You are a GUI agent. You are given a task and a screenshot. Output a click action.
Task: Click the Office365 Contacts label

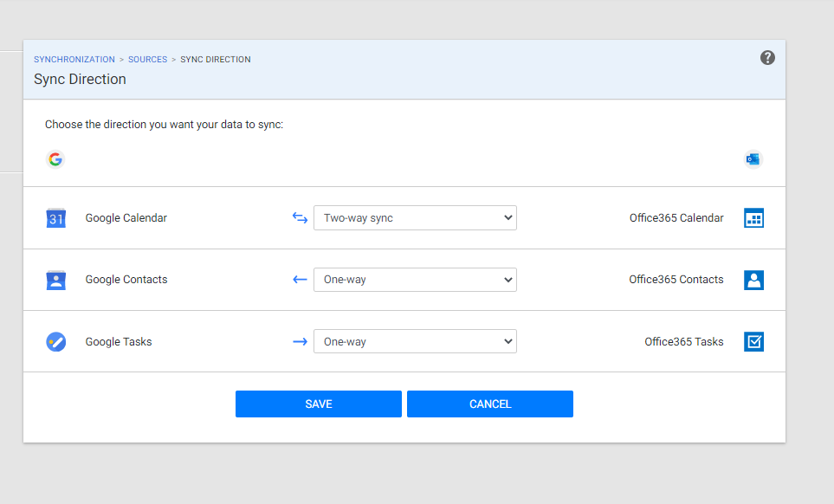click(x=676, y=280)
